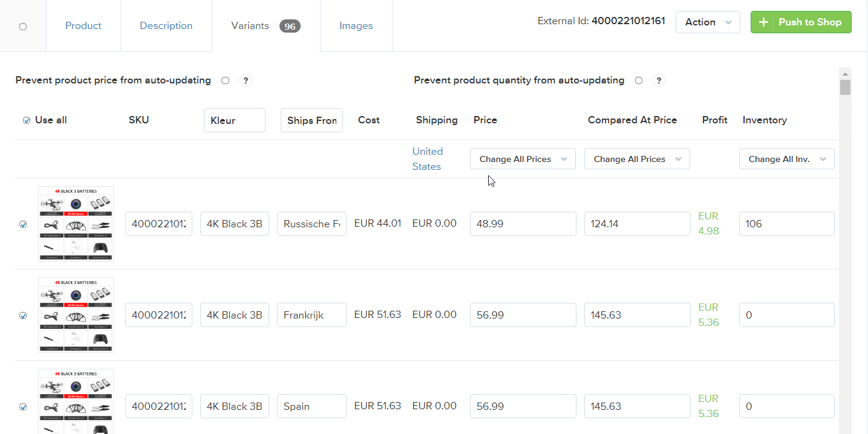
Task: Enable prevent product price from auto-updating
Action: coord(226,80)
